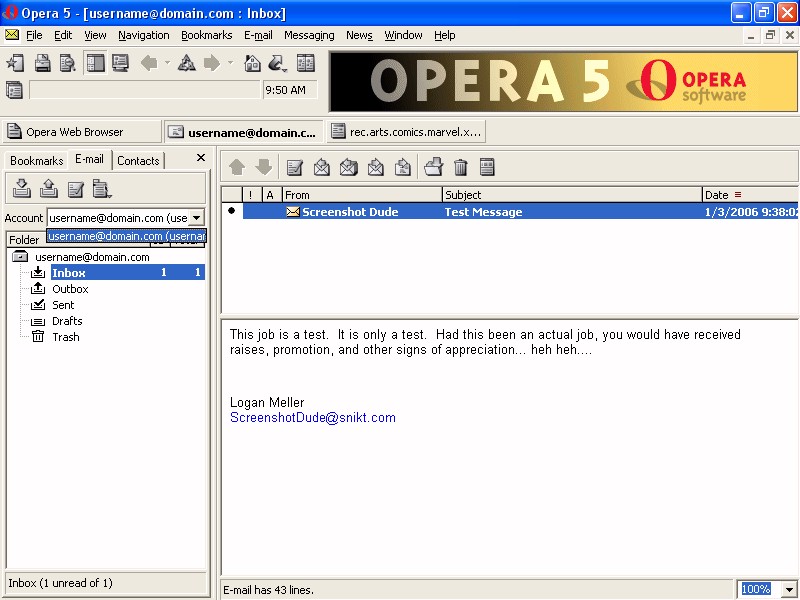Viewport: 800px width, 600px height.
Task: Click the Redirect message icon
Action: pos(403,167)
